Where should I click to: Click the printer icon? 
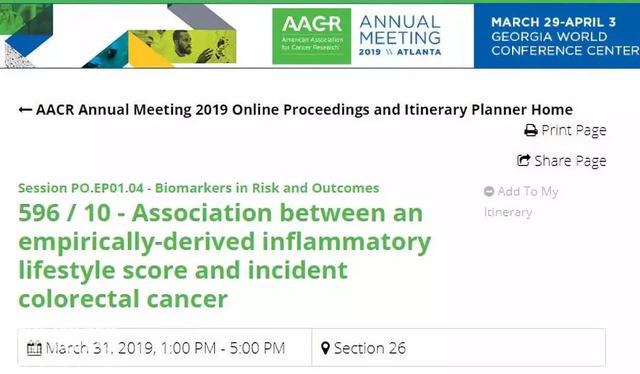(531, 131)
